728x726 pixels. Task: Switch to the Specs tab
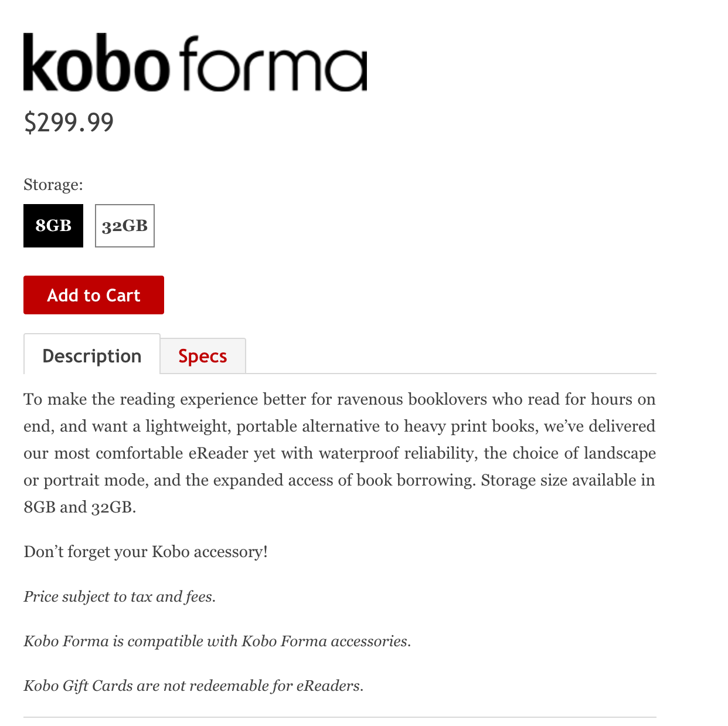(203, 356)
